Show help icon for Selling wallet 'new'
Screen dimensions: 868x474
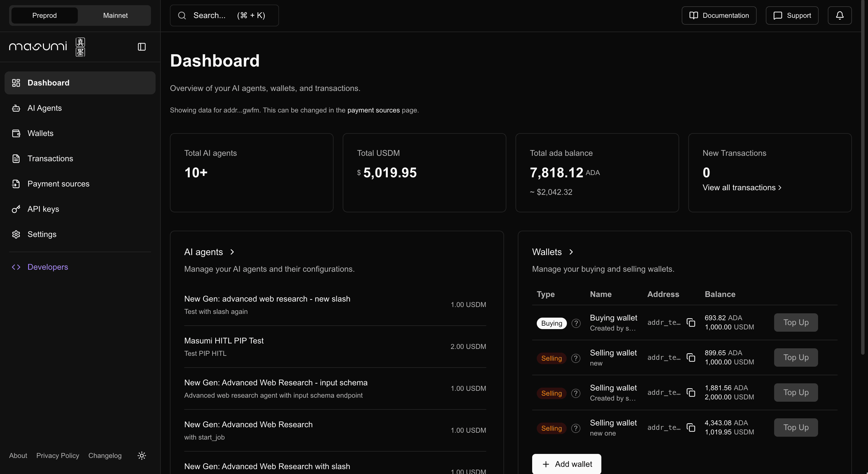pos(576,358)
